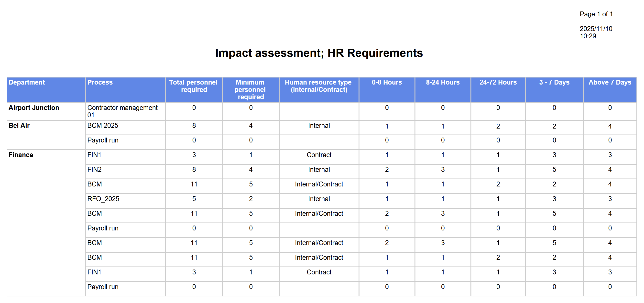Click the report title heading
This screenshot has width=644, height=303.
pos(319,53)
